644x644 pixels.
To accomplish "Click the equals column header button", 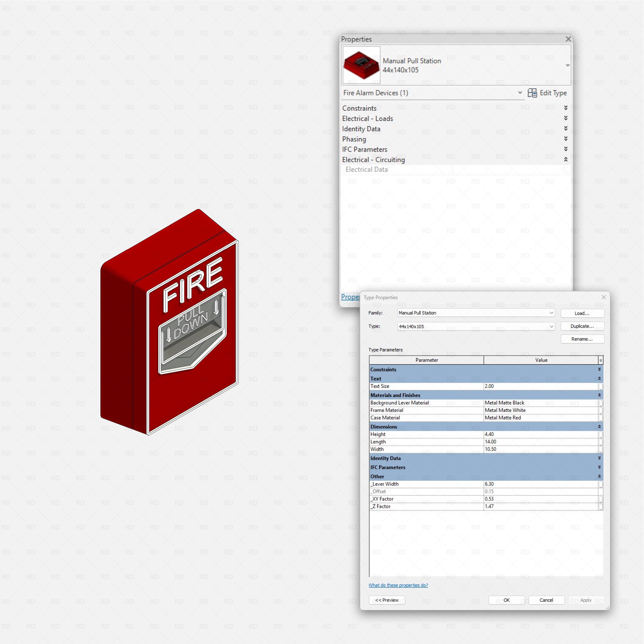I will pyautogui.click(x=601, y=360).
